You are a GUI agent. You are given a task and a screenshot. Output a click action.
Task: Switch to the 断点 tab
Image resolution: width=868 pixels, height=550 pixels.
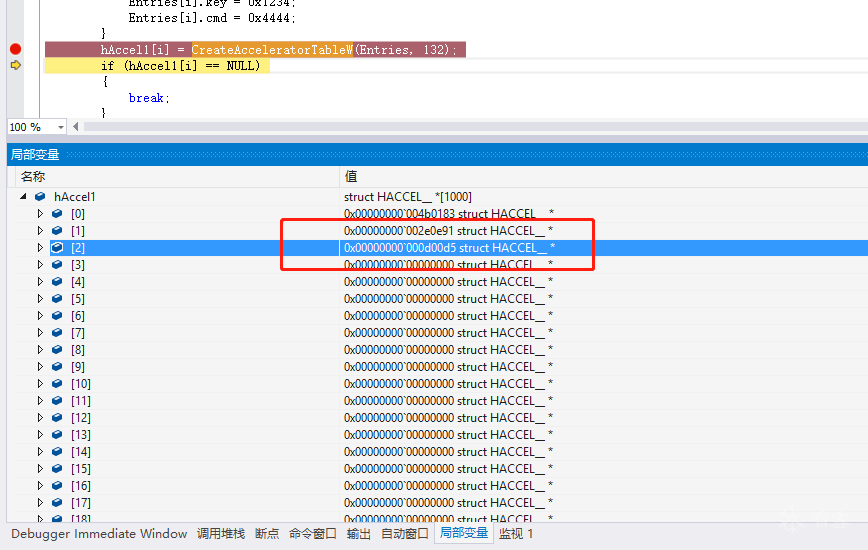pos(267,534)
